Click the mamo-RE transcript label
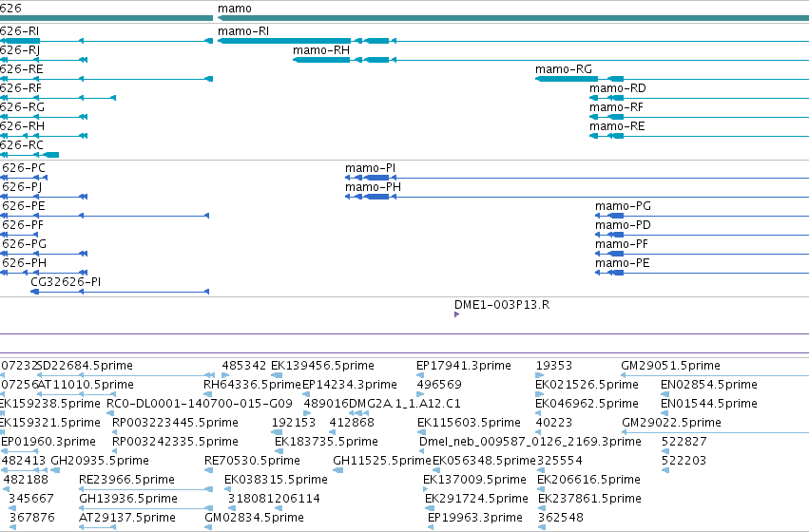809x532 pixels. pyautogui.click(x=617, y=126)
